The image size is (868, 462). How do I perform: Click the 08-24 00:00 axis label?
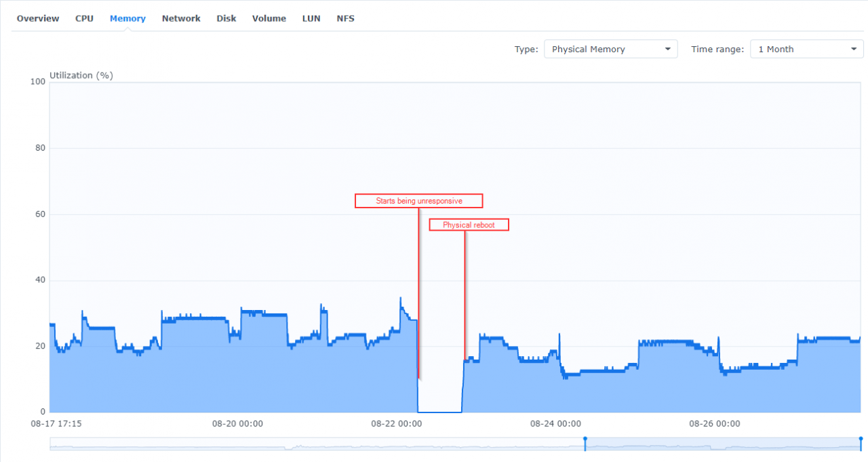pyautogui.click(x=555, y=423)
